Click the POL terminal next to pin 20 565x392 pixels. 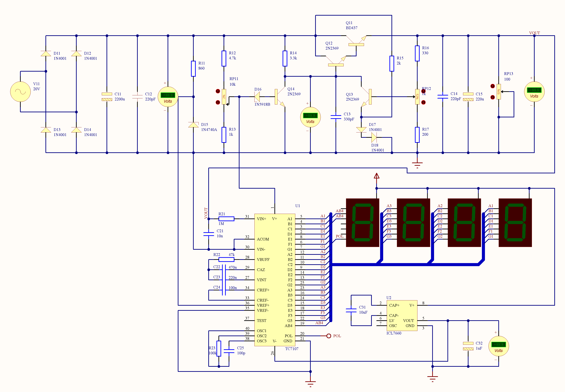329,336
